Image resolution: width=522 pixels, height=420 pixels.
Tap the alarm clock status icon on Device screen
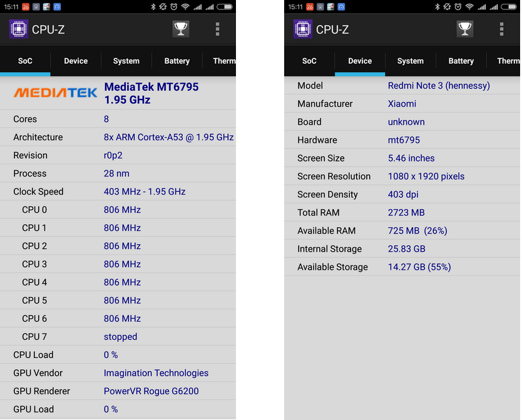pos(458,7)
